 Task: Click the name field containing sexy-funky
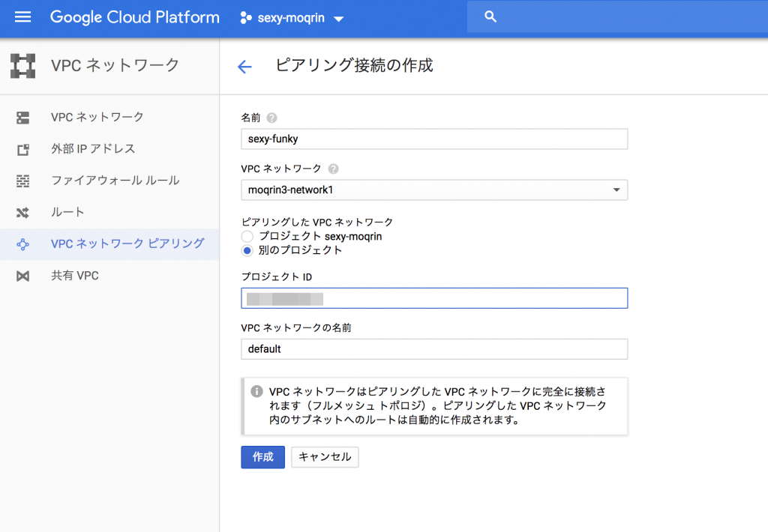tap(434, 139)
